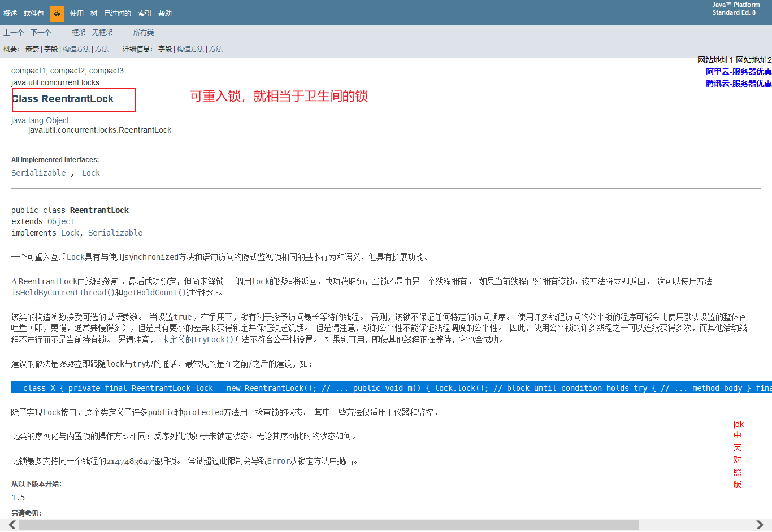The image size is (772, 532).
Task: Click the 网站地址2 text
Action: [753, 60]
